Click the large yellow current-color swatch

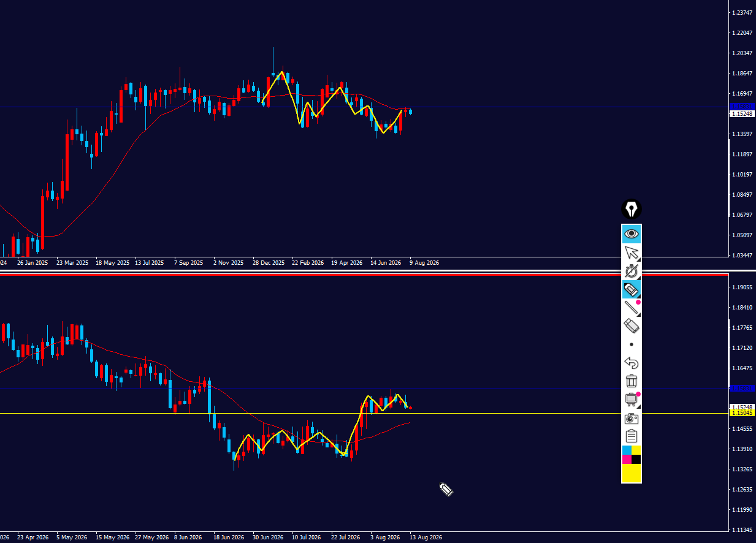point(632,473)
